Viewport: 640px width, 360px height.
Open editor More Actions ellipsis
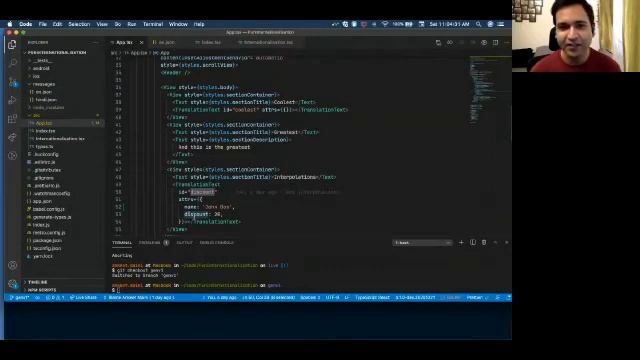click(507, 42)
